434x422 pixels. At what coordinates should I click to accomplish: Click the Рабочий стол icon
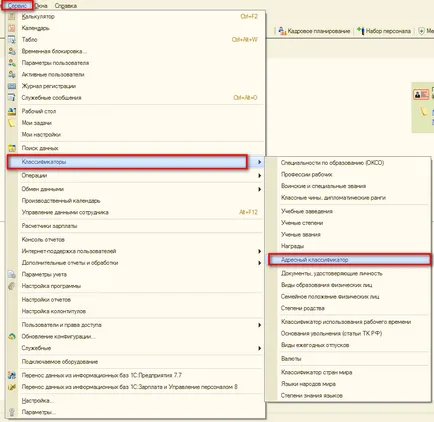(12, 111)
